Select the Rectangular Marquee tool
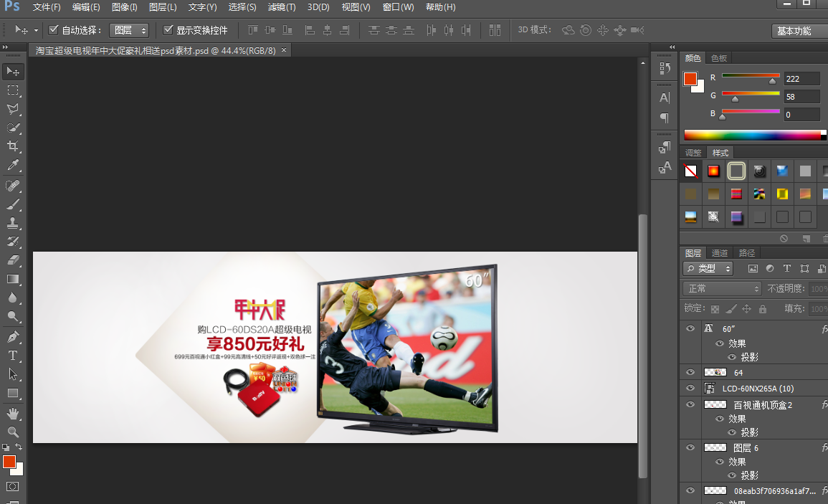 click(x=13, y=90)
